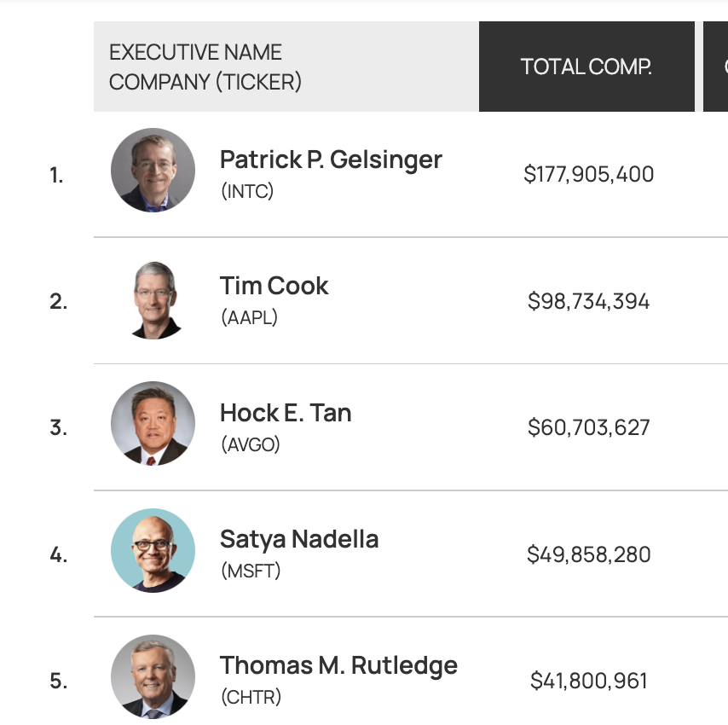Open the (AAPL) ticker under Tim Cook
Viewport: 728px width, 725px height.
[x=249, y=318]
